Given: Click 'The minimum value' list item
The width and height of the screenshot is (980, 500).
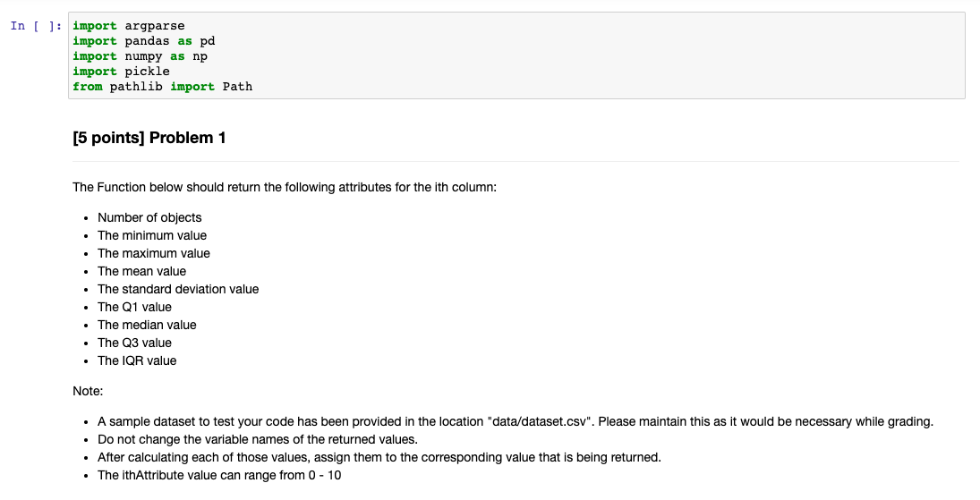Looking at the screenshot, I should (x=152, y=235).
